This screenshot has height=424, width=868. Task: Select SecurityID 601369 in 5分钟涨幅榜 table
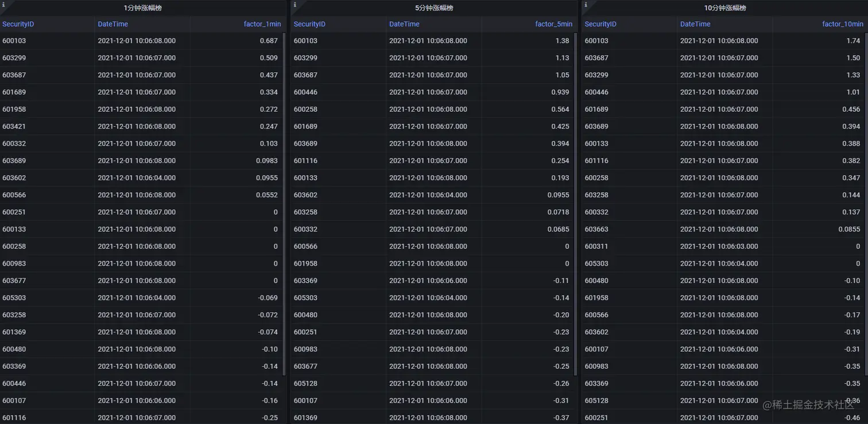coord(305,418)
